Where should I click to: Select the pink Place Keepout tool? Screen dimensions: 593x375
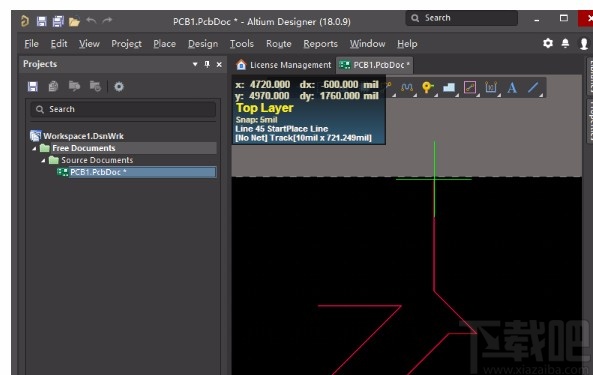click(469, 88)
